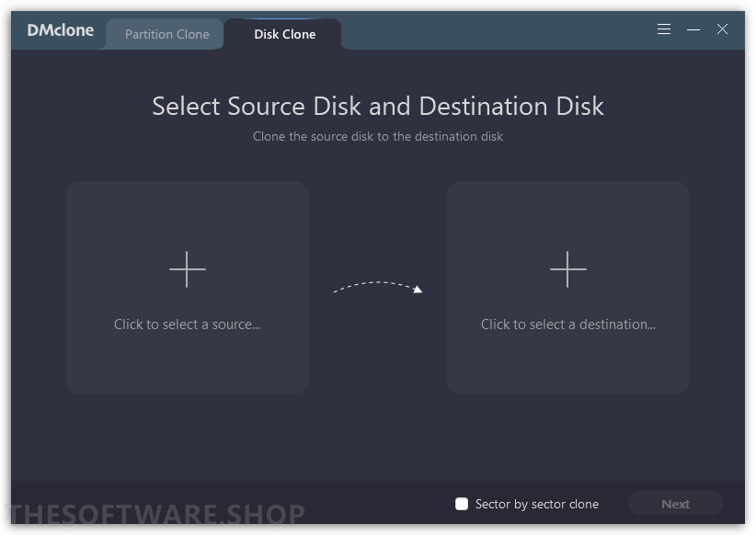The image size is (756, 535).
Task: Minimize the DMclone window
Action: tap(693, 29)
